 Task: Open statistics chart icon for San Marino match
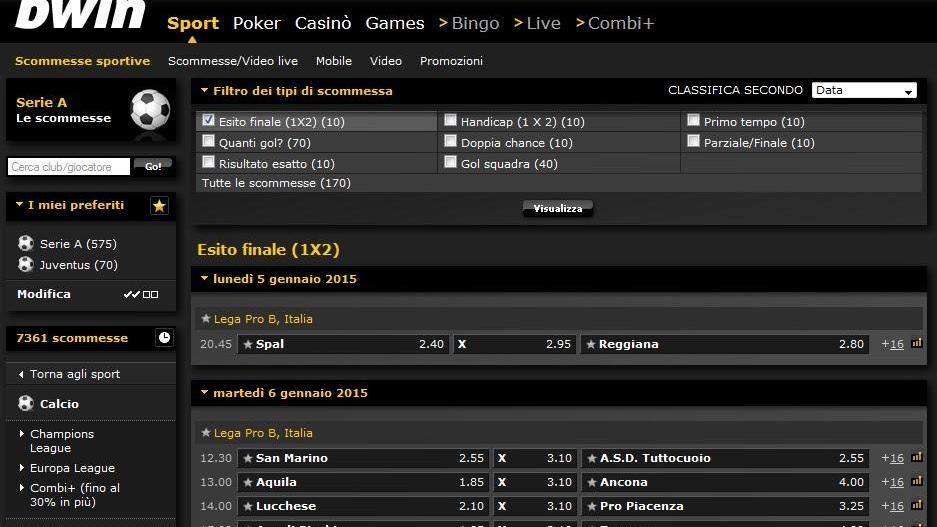[917, 457]
